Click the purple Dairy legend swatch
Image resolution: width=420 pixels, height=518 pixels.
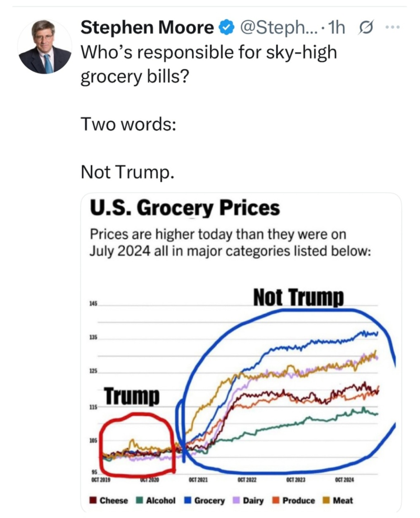coord(237,501)
